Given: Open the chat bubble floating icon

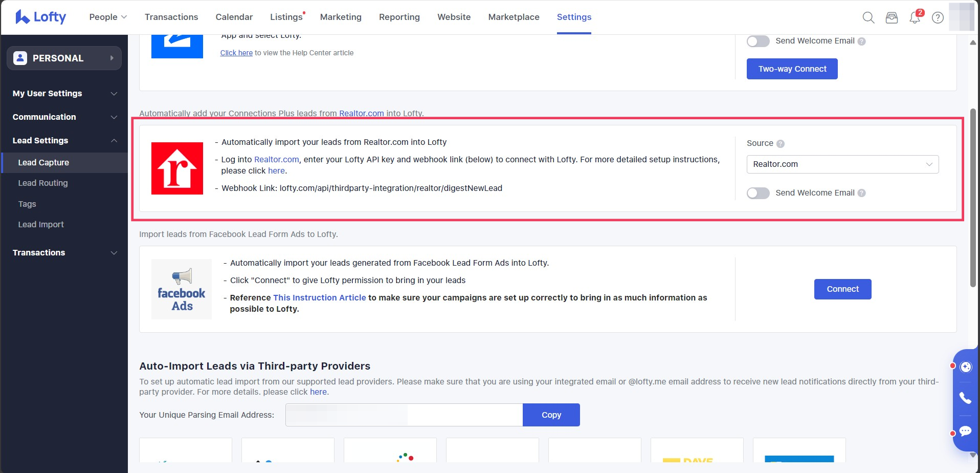Looking at the screenshot, I should (965, 431).
